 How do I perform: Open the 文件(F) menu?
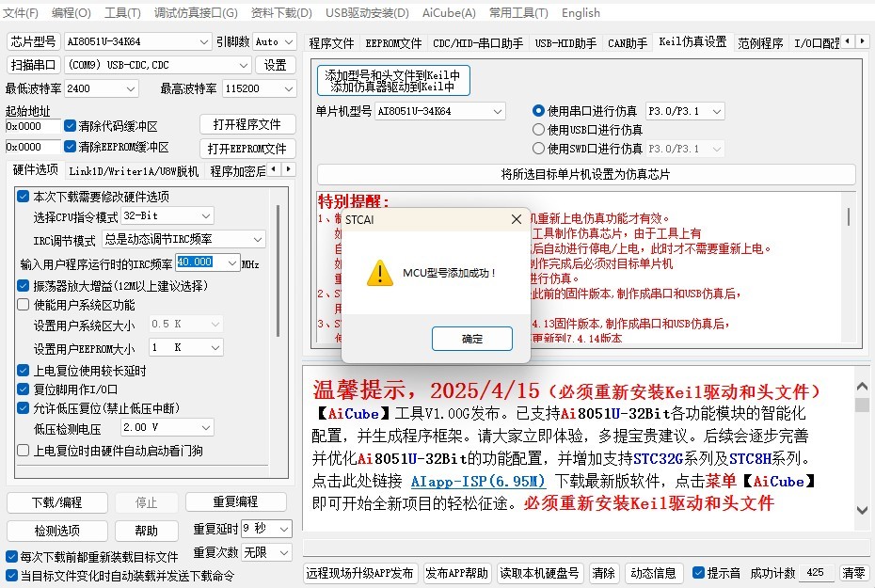21,13
